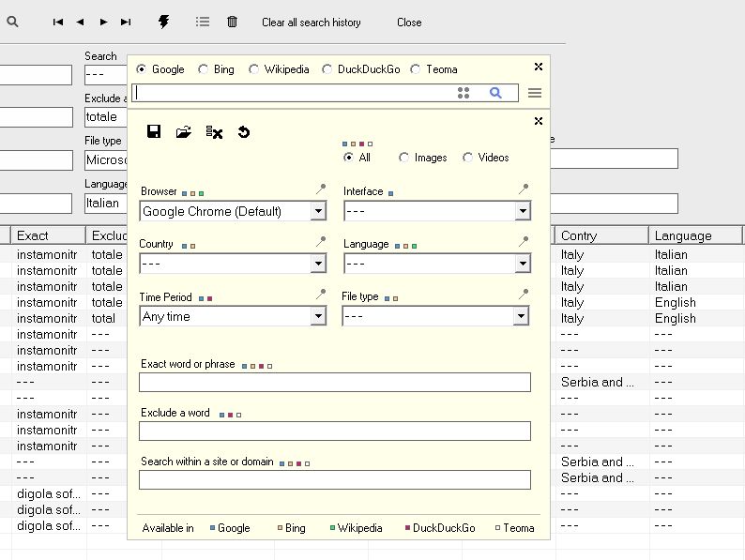Screen dimensions: 745x560
Task: Click the reset undo arrow icon
Action: 244,131
